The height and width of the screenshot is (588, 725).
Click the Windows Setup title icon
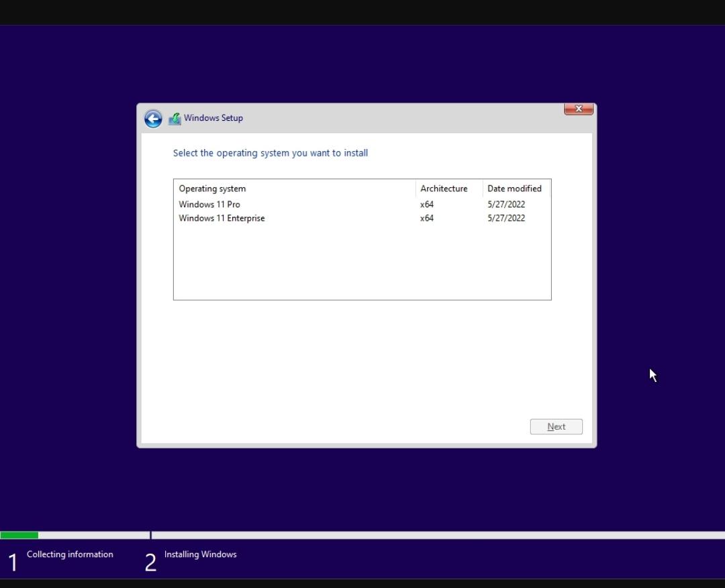pos(175,119)
